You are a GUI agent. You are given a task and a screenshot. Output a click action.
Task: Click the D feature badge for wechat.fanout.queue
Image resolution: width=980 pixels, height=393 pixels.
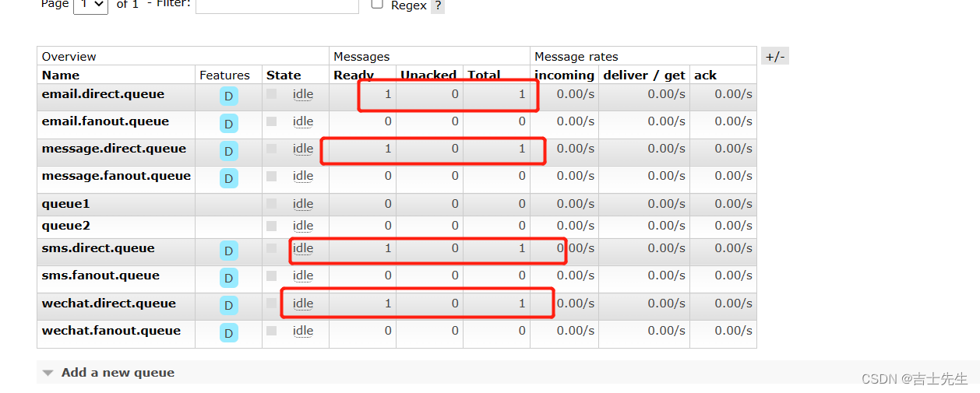pyautogui.click(x=229, y=333)
